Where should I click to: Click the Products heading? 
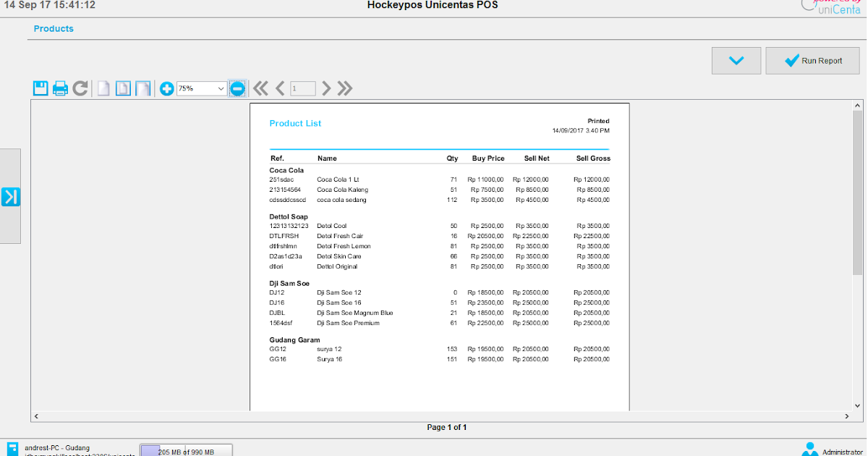click(54, 29)
